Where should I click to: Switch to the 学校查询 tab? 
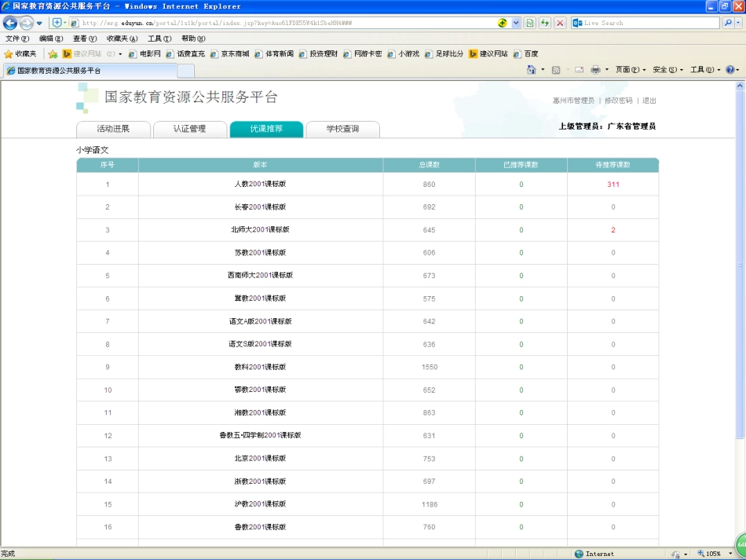pos(342,129)
